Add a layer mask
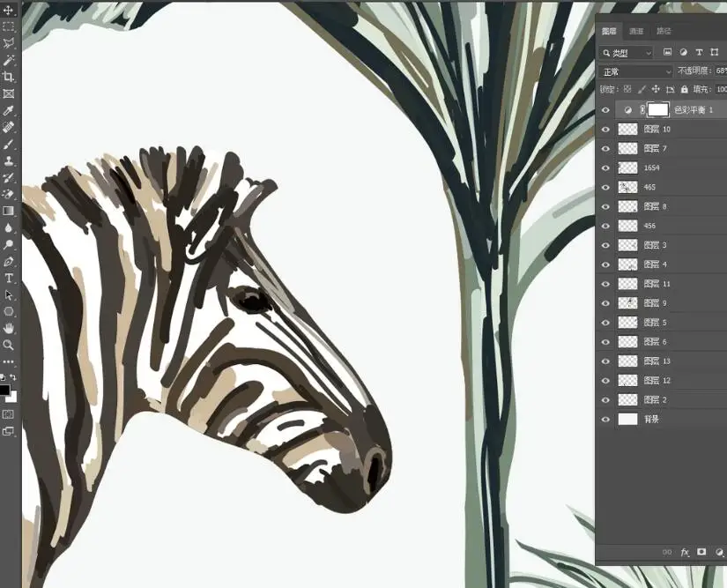 coord(701,551)
